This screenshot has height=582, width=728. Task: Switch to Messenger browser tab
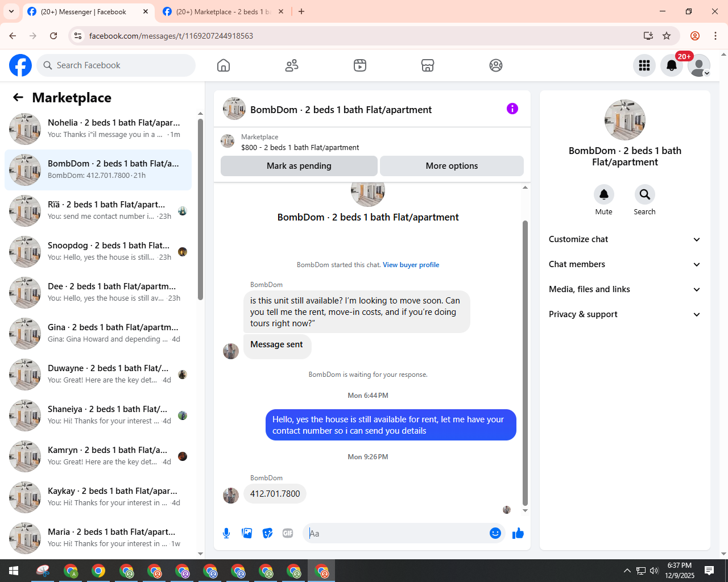tap(88, 11)
